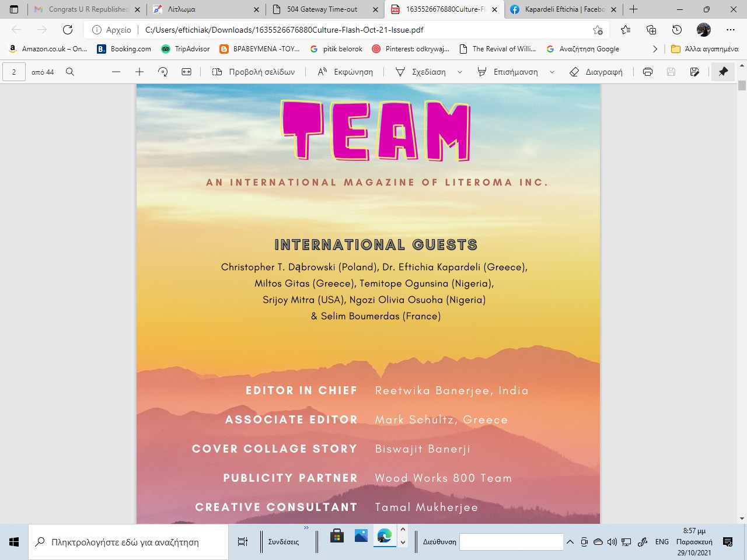The width and height of the screenshot is (747, 560).
Task: Open volume control in tray
Action: point(612,542)
